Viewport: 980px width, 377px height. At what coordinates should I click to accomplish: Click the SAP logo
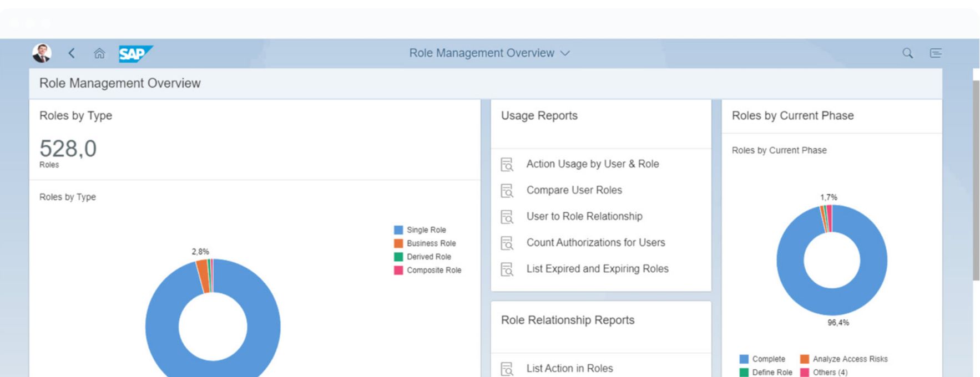click(135, 54)
